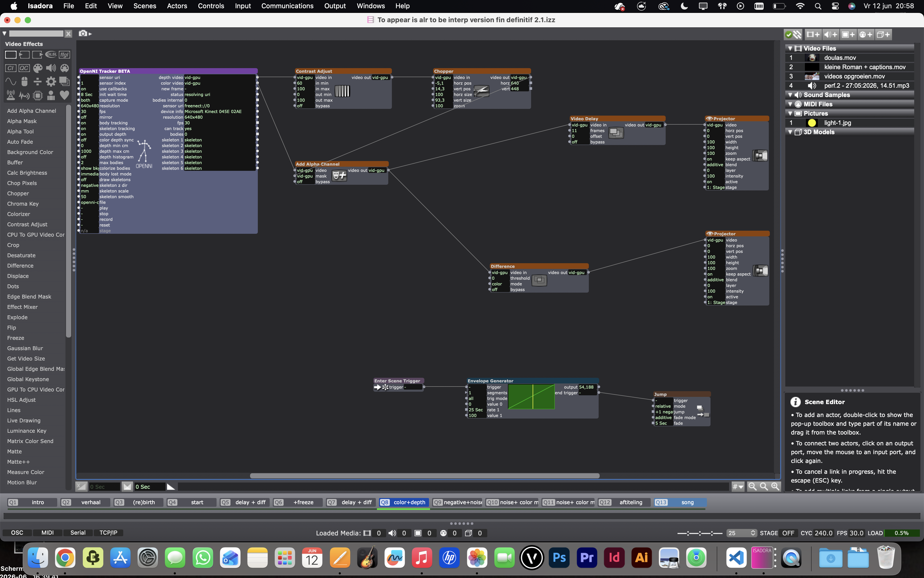Click the Serial status button
924x578 pixels.
(x=78, y=533)
